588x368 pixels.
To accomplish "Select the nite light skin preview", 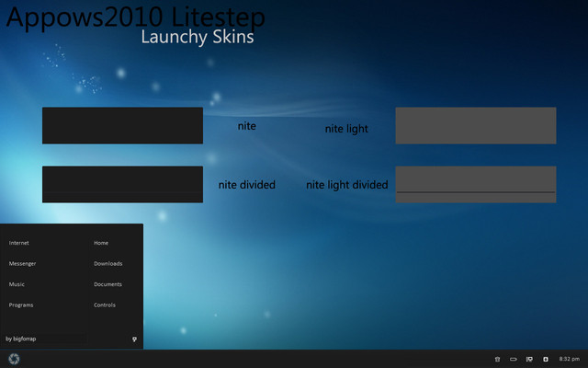I will coord(476,125).
